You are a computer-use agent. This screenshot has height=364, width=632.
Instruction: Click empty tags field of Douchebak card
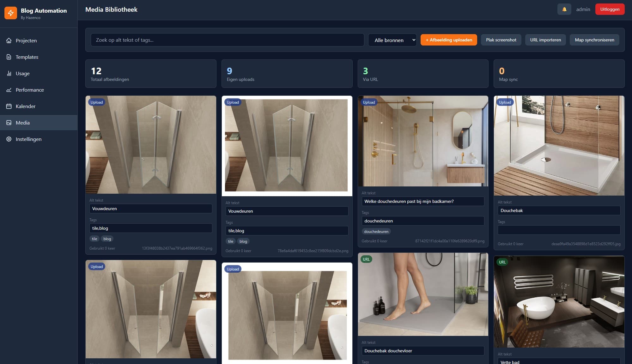pos(559,230)
